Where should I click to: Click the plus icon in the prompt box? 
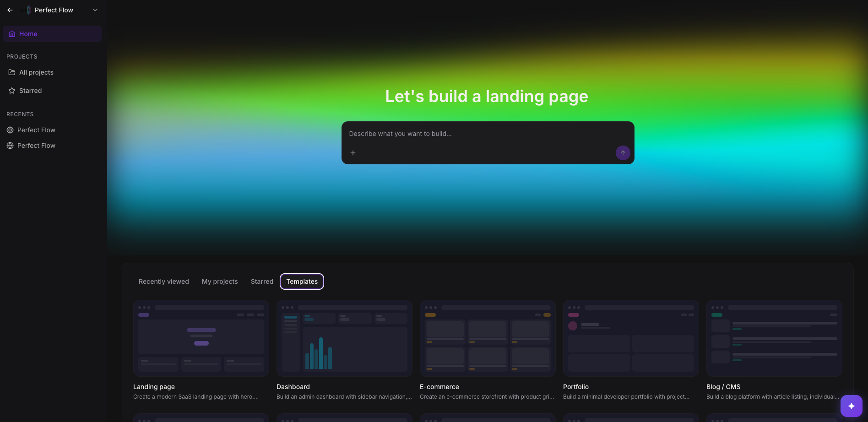(x=353, y=152)
